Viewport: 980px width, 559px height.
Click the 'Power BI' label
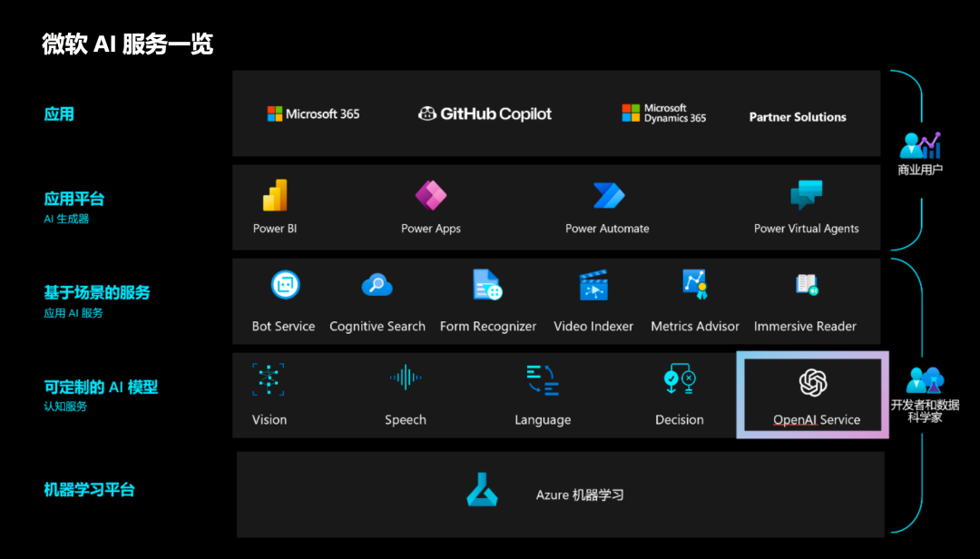point(275,228)
